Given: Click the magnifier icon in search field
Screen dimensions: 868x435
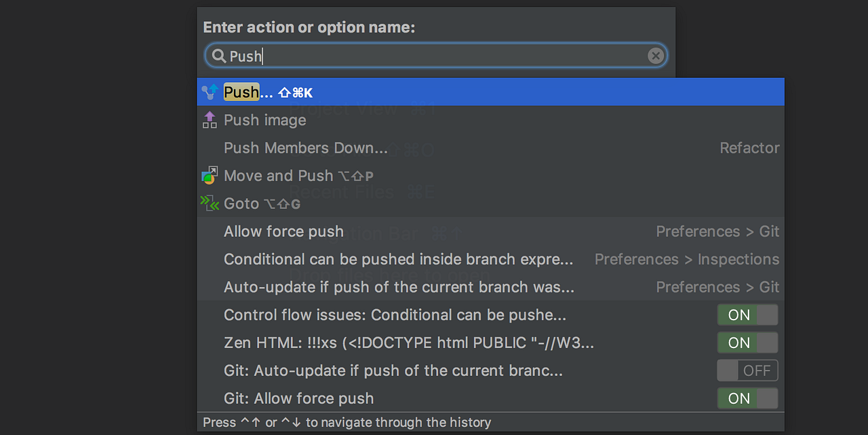Looking at the screenshot, I should [x=218, y=56].
